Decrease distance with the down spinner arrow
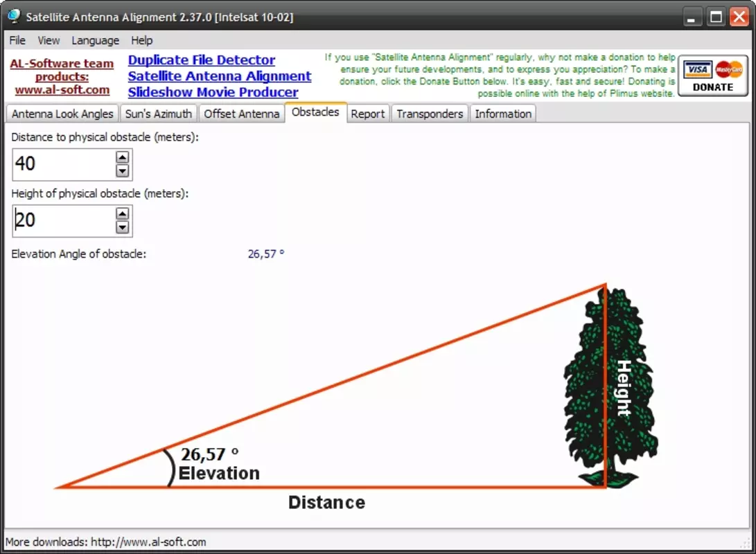The height and width of the screenshot is (554, 756). click(123, 170)
